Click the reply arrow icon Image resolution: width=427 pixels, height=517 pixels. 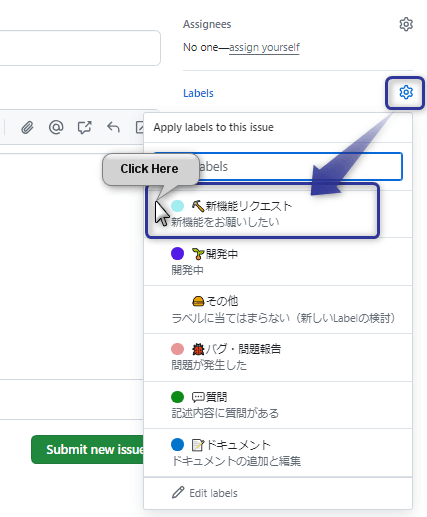pyautogui.click(x=113, y=127)
